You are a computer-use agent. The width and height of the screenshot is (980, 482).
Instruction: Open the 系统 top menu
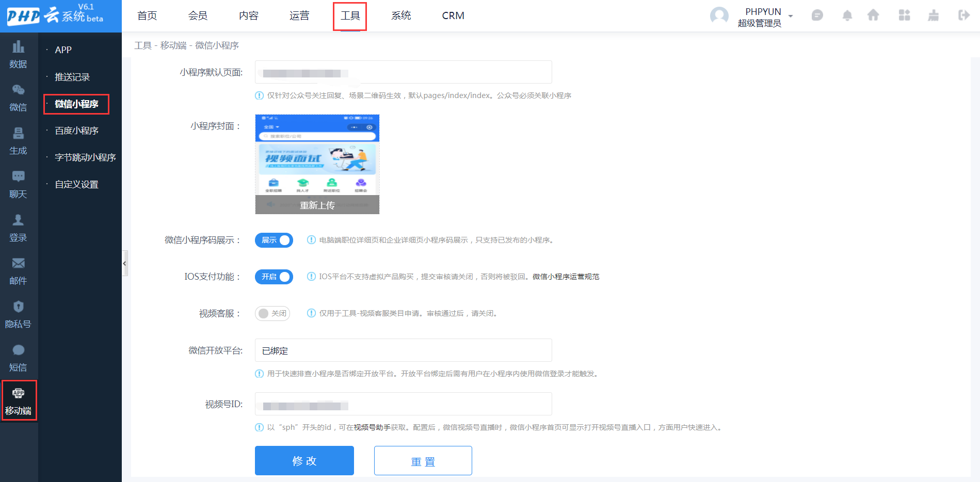tap(401, 16)
